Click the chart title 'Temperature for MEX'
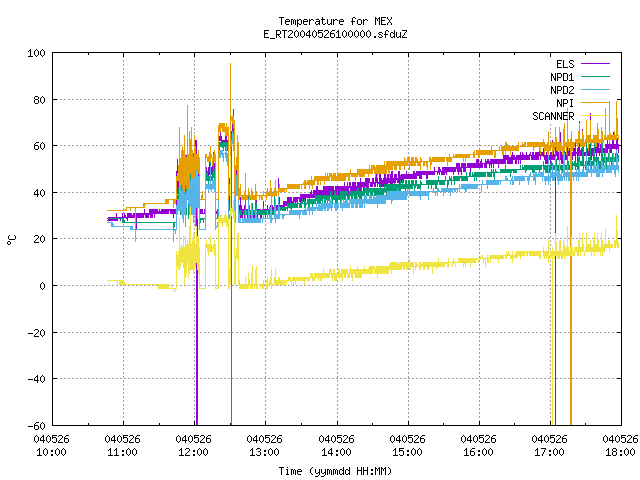The width and height of the screenshot is (640, 480). (x=335, y=21)
